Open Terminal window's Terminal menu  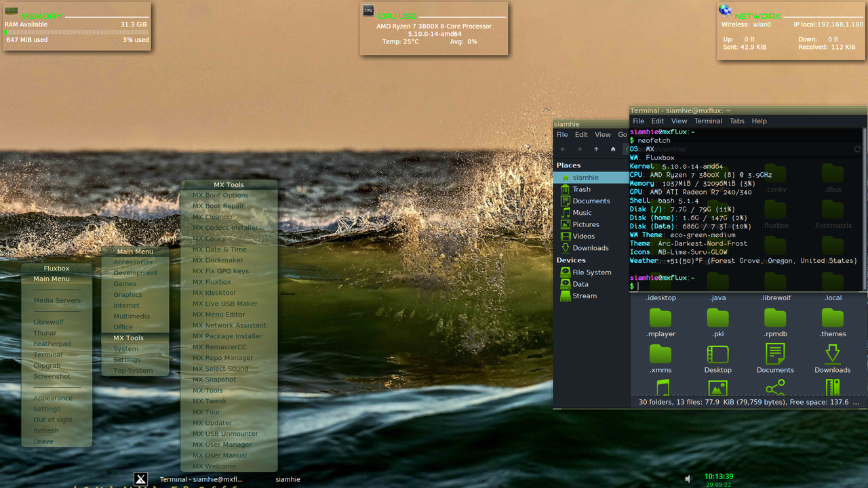[708, 121]
